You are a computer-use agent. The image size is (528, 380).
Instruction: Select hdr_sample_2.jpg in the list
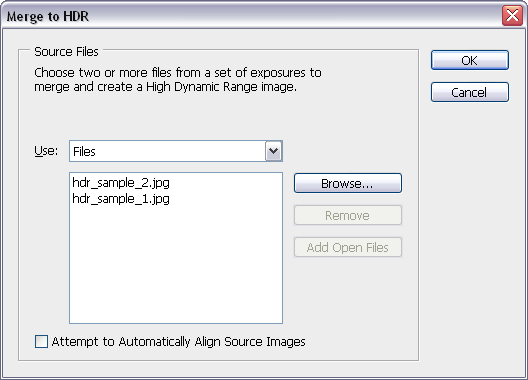pos(121,183)
